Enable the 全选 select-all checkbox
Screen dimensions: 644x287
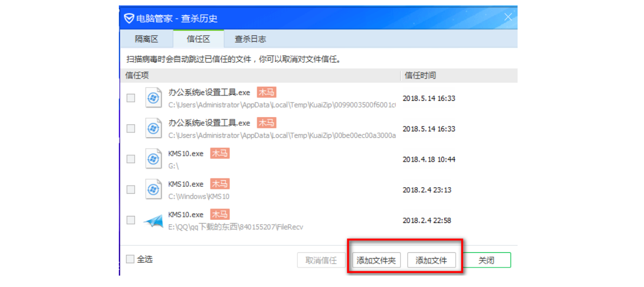tap(130, 259)
